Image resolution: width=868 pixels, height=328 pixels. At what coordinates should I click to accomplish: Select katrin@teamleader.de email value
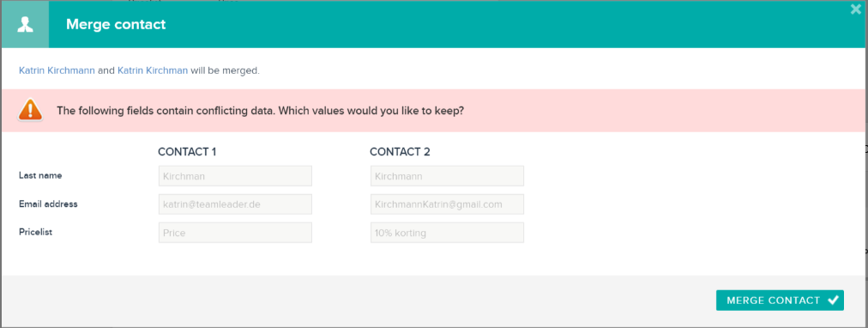pyautogui.click(x=235, y=204)
